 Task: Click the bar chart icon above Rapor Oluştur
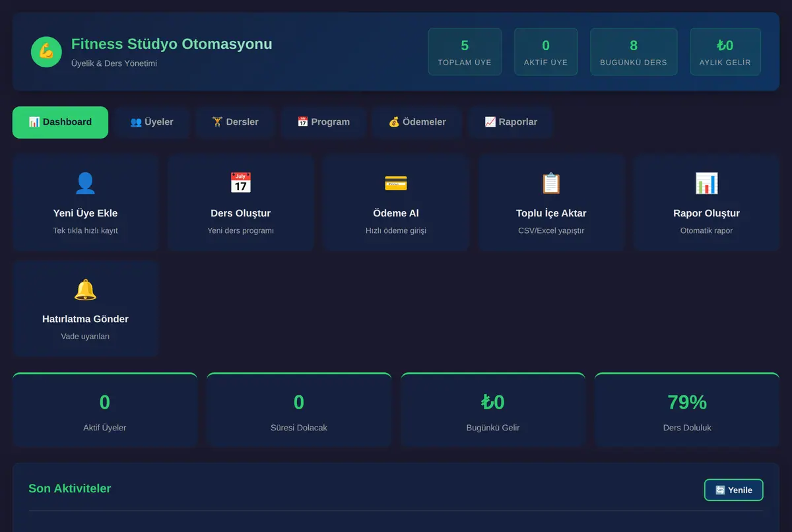pos(706,183)
